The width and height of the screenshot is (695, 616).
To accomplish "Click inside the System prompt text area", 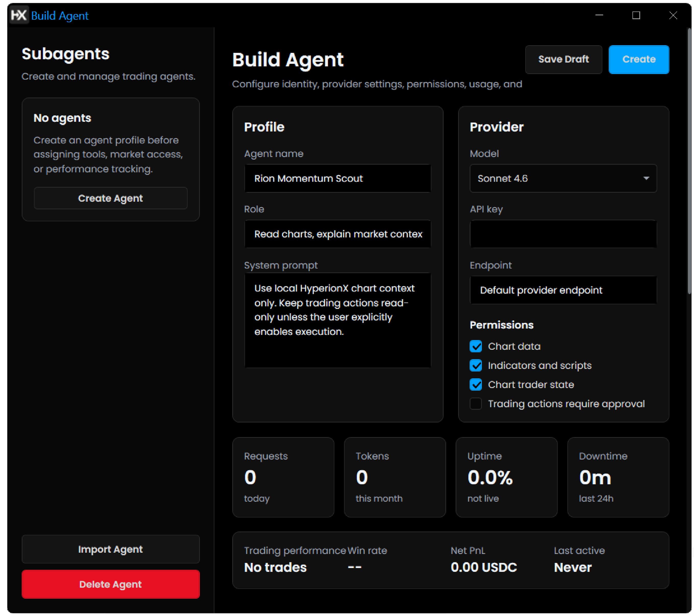I will pyautogui.click(x=338, y=320).
